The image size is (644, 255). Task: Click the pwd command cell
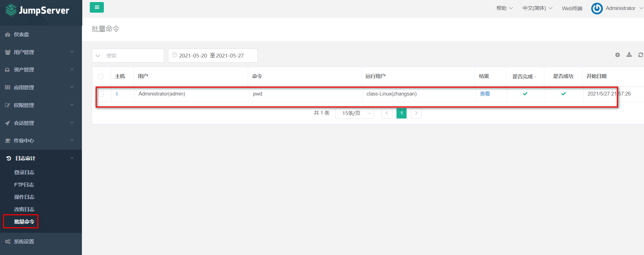coord(257,94)
